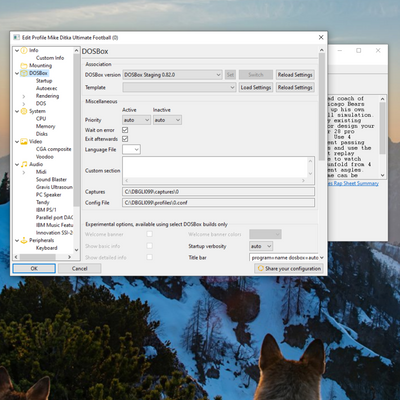This screenshot has width=400, height=400.
Task: Open the Active priority dropdown
Action: click(136, 120)
